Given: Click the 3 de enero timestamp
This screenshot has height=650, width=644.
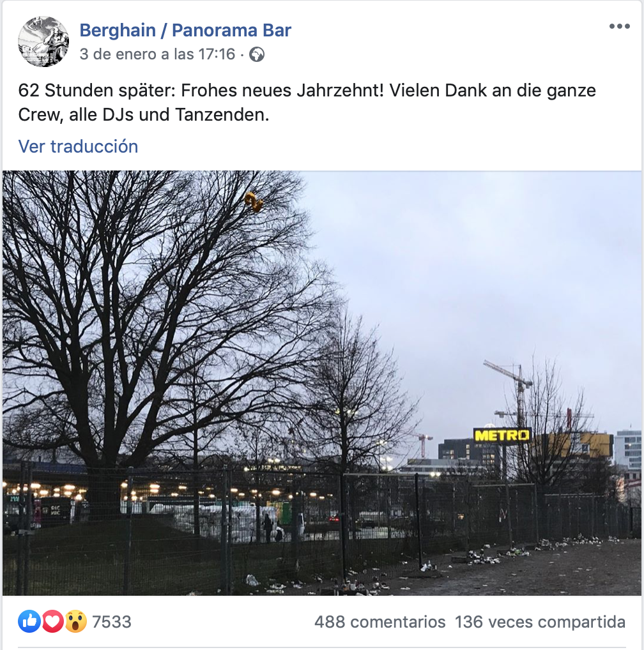Looking at the screenshot, I should [157, 54].
